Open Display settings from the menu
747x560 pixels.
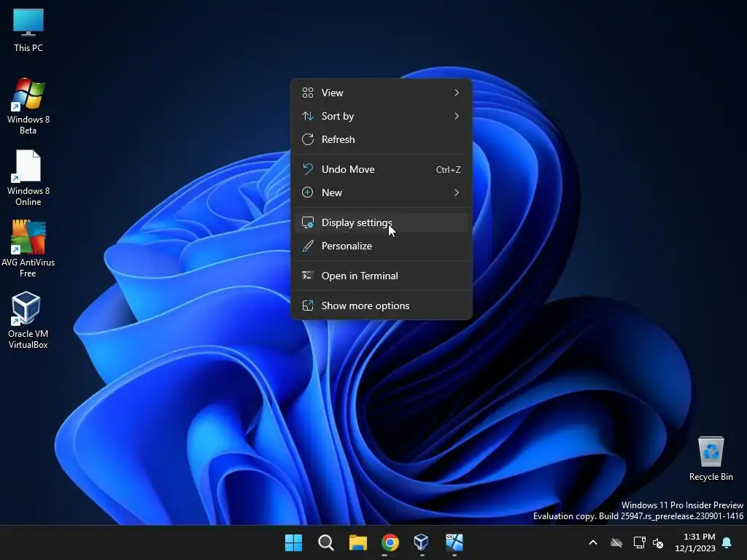(382, 223)
